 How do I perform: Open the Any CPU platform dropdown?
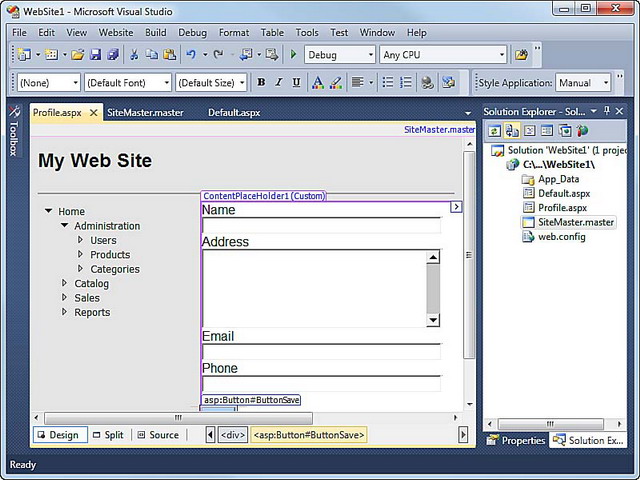point(443,55)
